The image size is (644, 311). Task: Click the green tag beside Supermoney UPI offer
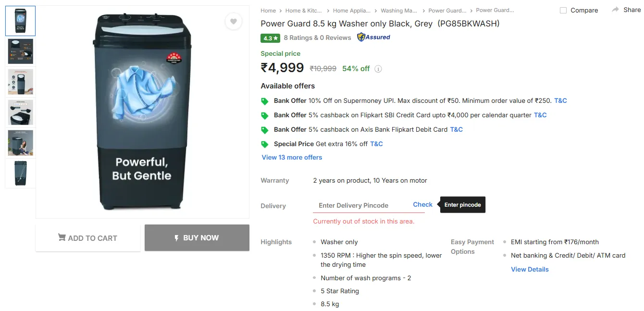tap(264, 101)
